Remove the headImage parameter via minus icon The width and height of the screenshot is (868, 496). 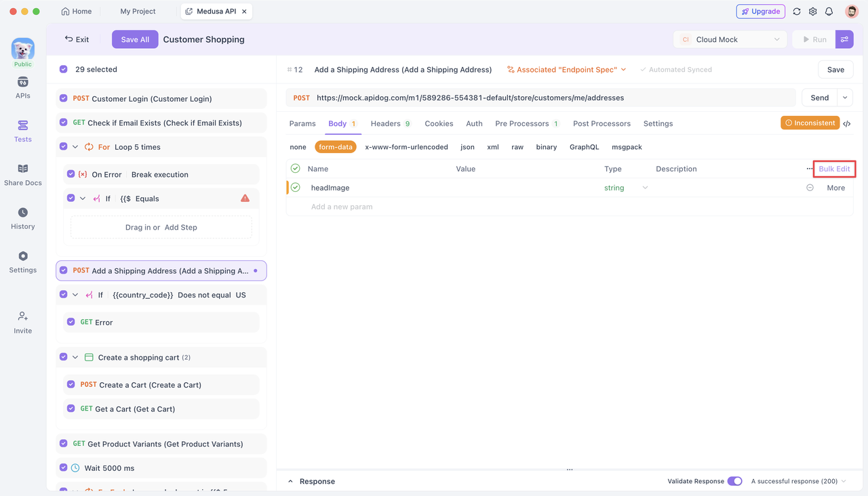810,188
